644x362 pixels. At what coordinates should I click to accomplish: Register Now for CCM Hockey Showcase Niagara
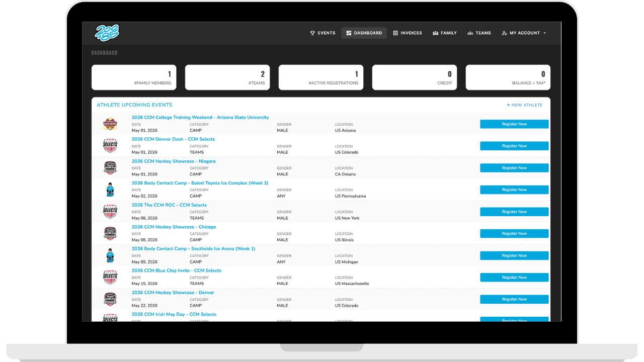click(514, 168)
